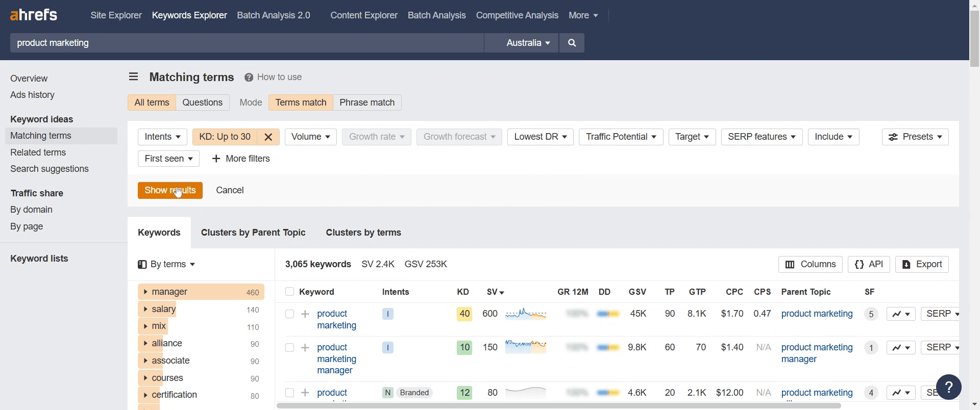Image resolution: width=980 pixels, height=410 pixels.
Task: Open the Presets sliders button
Action: point(915,137)
